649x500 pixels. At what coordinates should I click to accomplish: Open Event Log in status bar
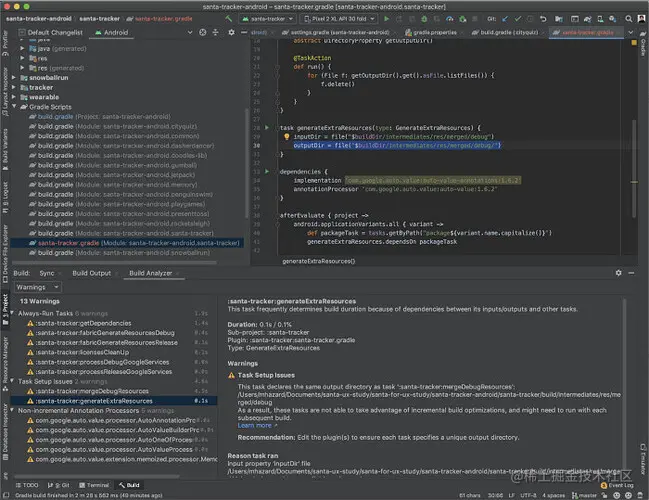617,485
